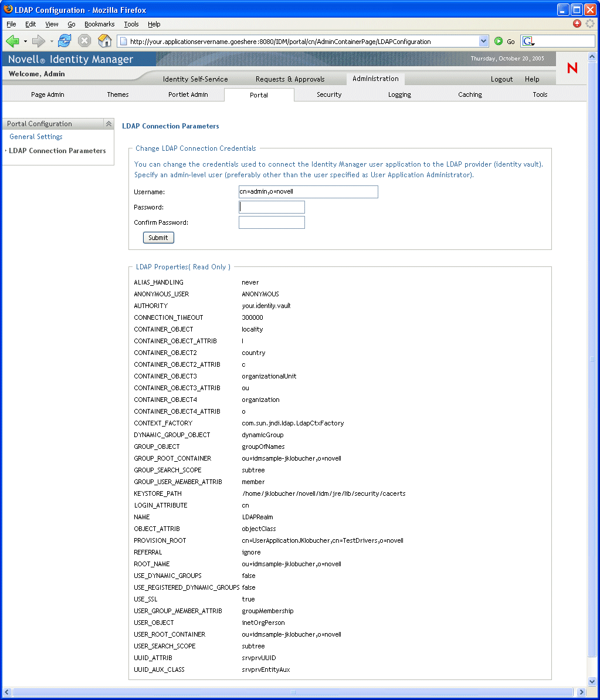Screen dimensions: 600x700
Task: Focus the Confirm Password field
Action: [x=272, y=222]
